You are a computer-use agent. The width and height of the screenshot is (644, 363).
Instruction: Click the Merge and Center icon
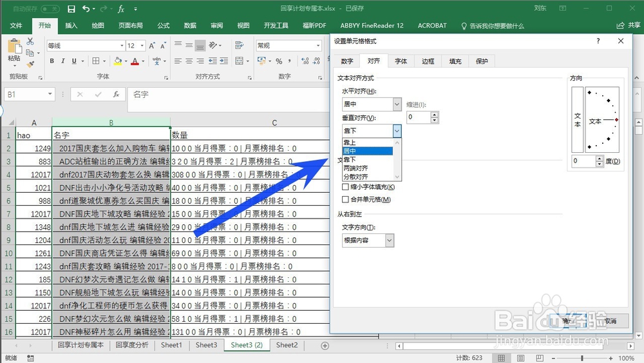[x=240, y=61]
